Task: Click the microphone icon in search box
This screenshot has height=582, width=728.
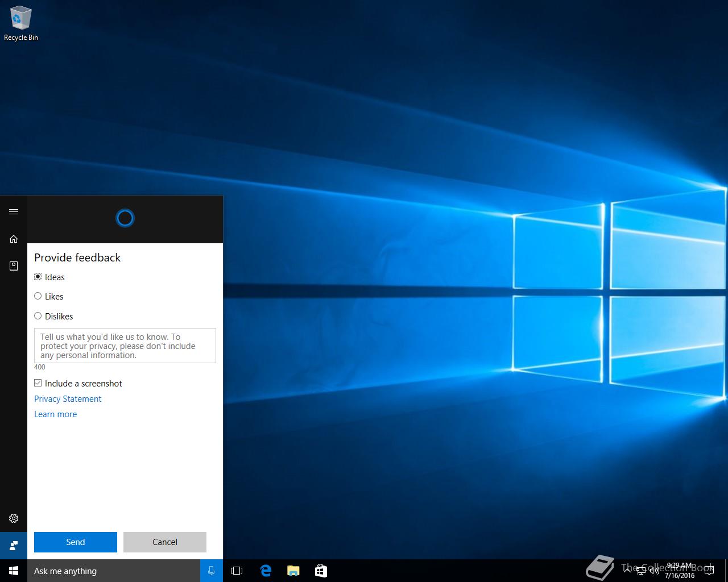Action: [212, 571]
